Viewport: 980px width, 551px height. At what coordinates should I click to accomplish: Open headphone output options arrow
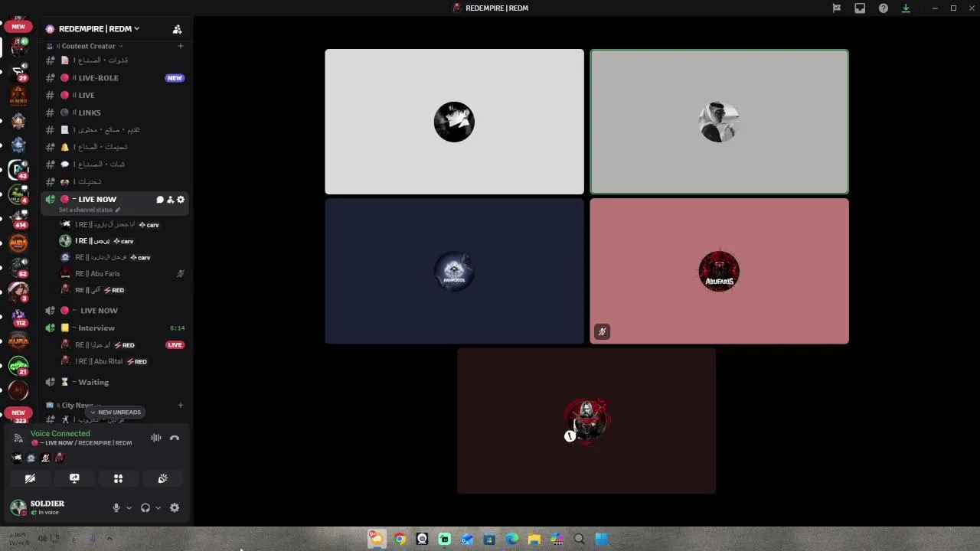[x=158, y=507]
